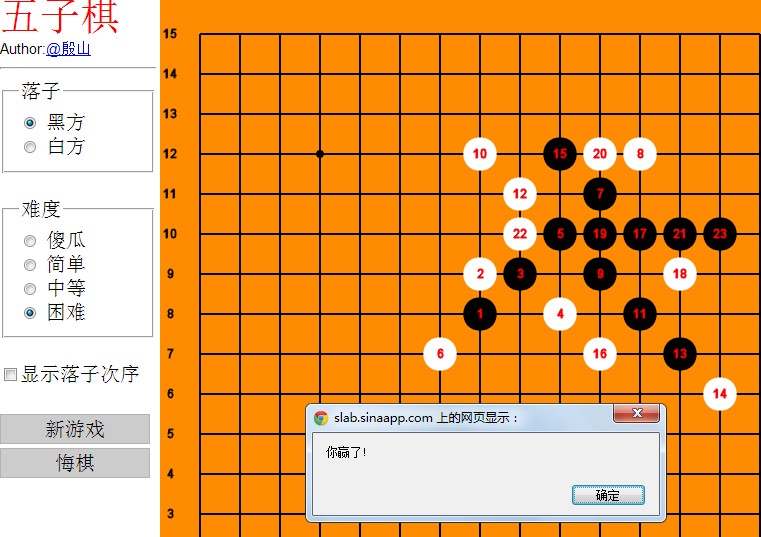Start a new game with 新游戏 button
The height and width of the screenshot is (537, 761).
click(x=75, y=429)
